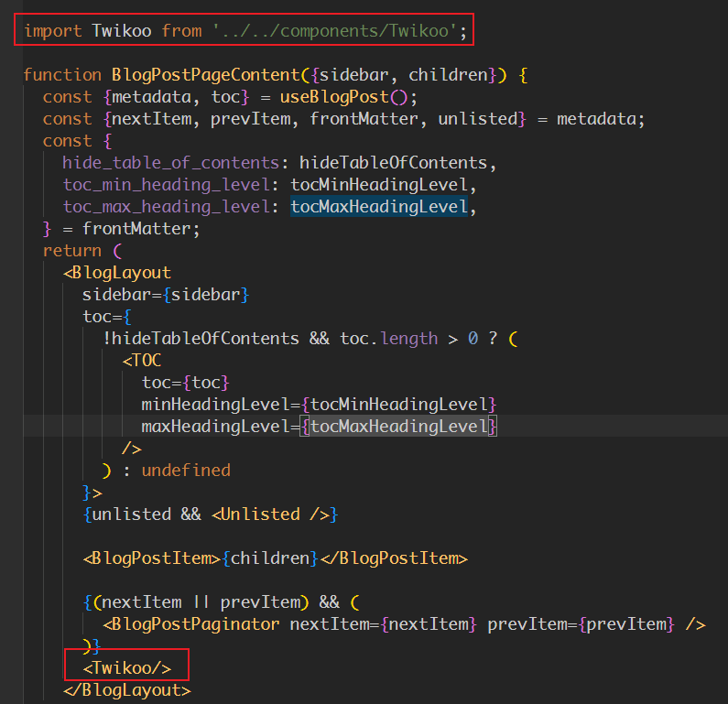The width and height of the screenshot is (728, 704).
Task: Place cursor on the <TOC component tag
Action: 146,361
